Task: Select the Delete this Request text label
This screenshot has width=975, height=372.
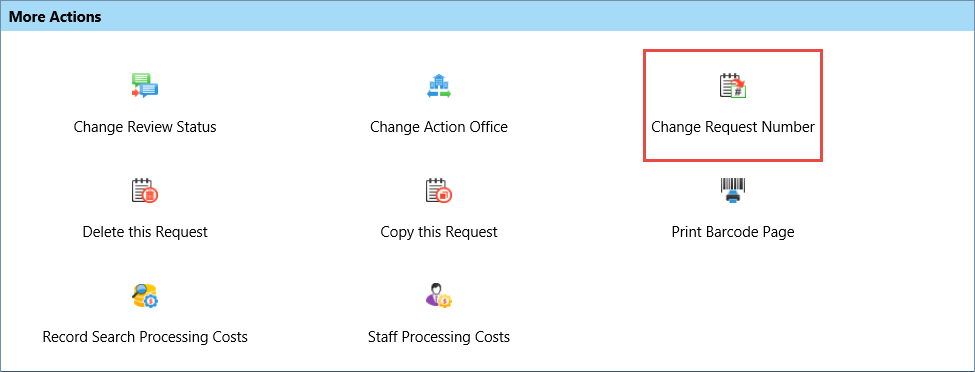Action: click(x=145, y=232)
